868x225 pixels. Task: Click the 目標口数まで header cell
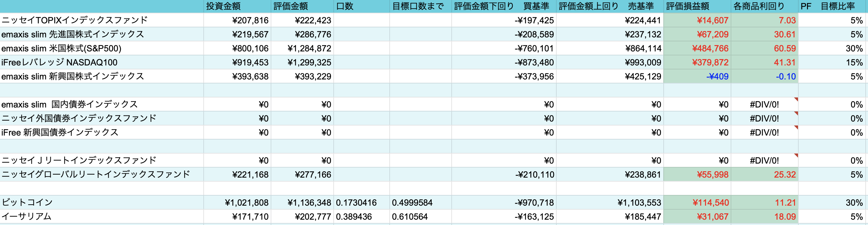click(421, 6)
